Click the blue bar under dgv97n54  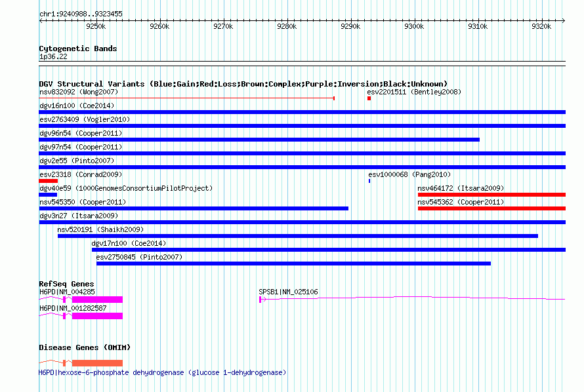[x=302, y=153]
